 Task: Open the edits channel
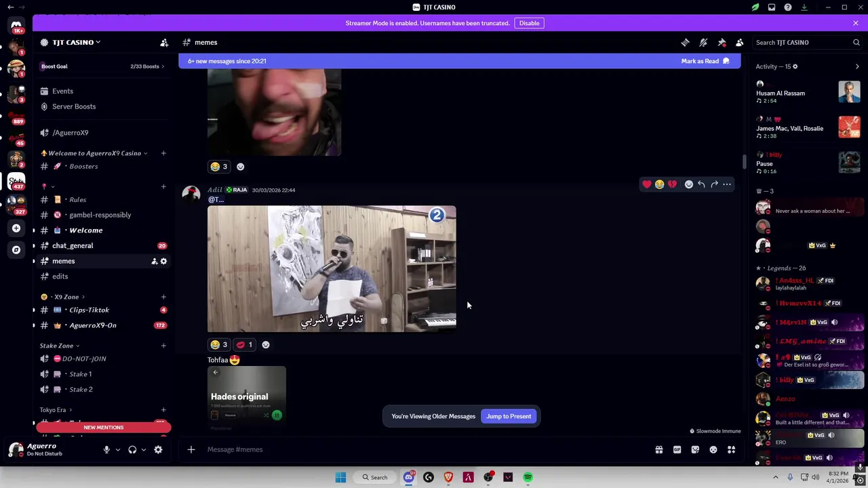point(102,277)
